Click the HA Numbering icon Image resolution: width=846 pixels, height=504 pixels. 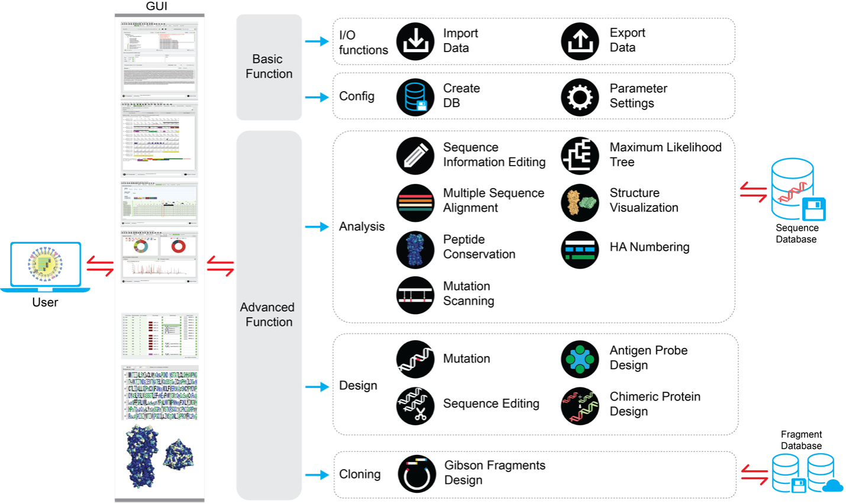click(x=580, y=250)
